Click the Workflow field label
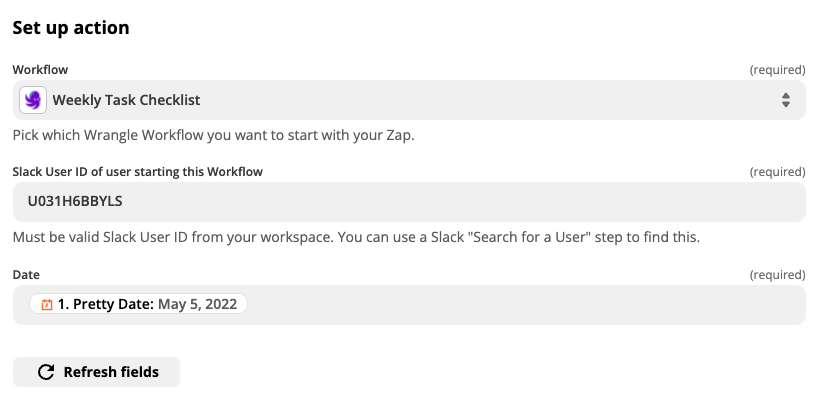 tap(41, 69)
